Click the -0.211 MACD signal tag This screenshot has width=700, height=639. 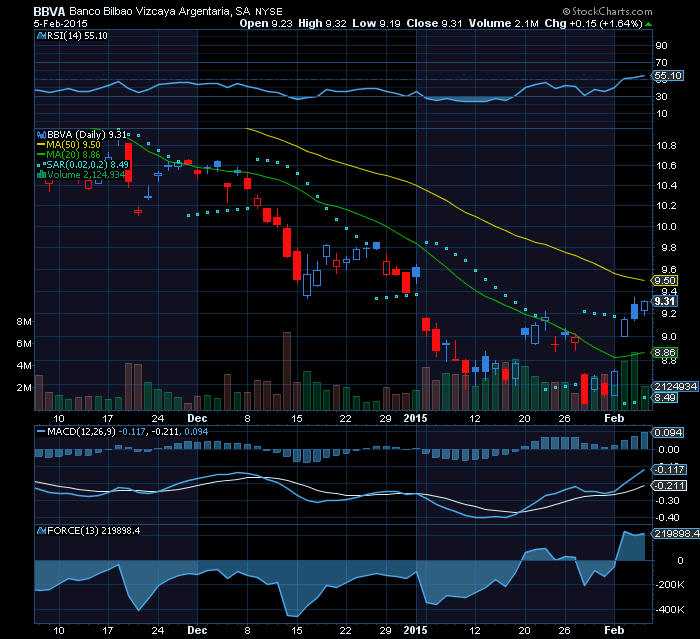coord(670,485)
